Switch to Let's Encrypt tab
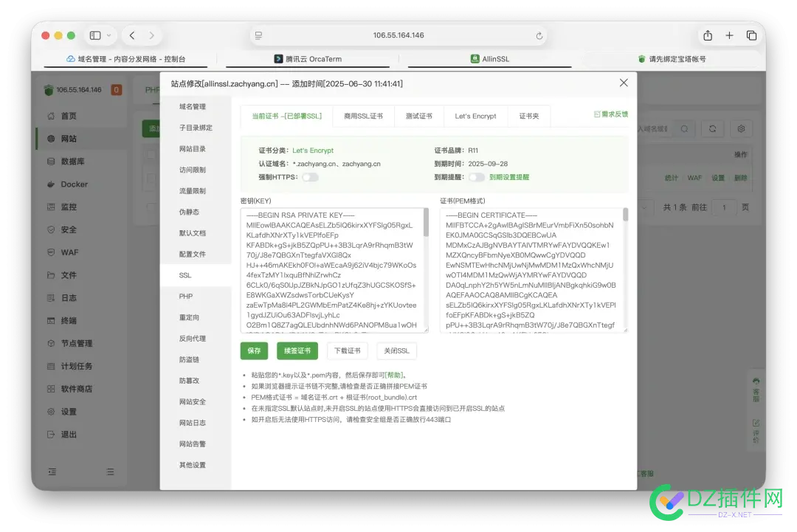Viewport: 797px width, 532px height. (475, 117)
